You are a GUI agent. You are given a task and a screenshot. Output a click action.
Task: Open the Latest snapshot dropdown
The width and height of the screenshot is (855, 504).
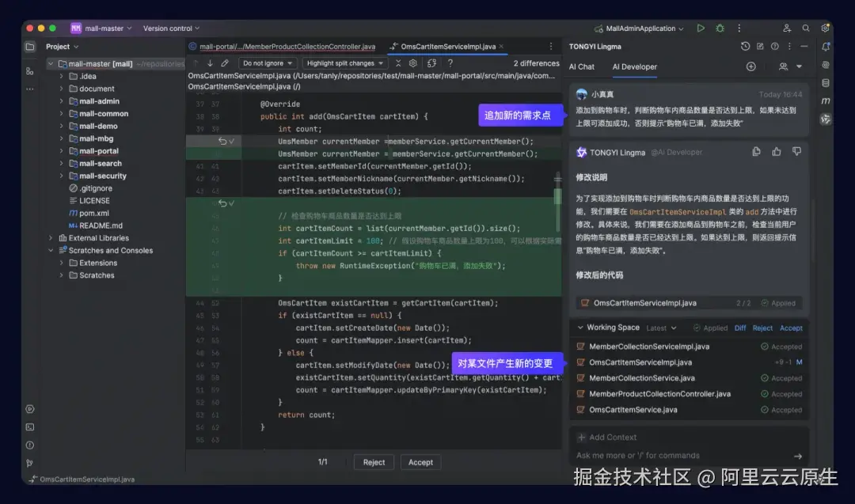(661, 328)
